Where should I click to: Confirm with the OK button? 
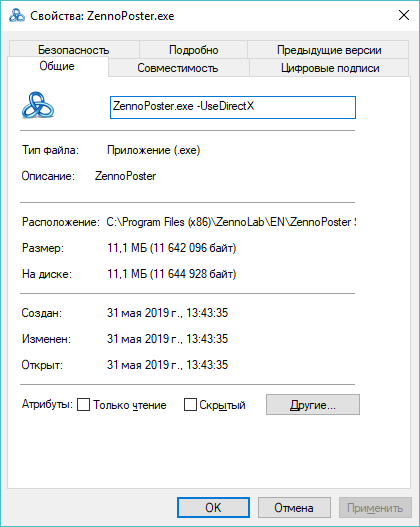click(213, 508)
